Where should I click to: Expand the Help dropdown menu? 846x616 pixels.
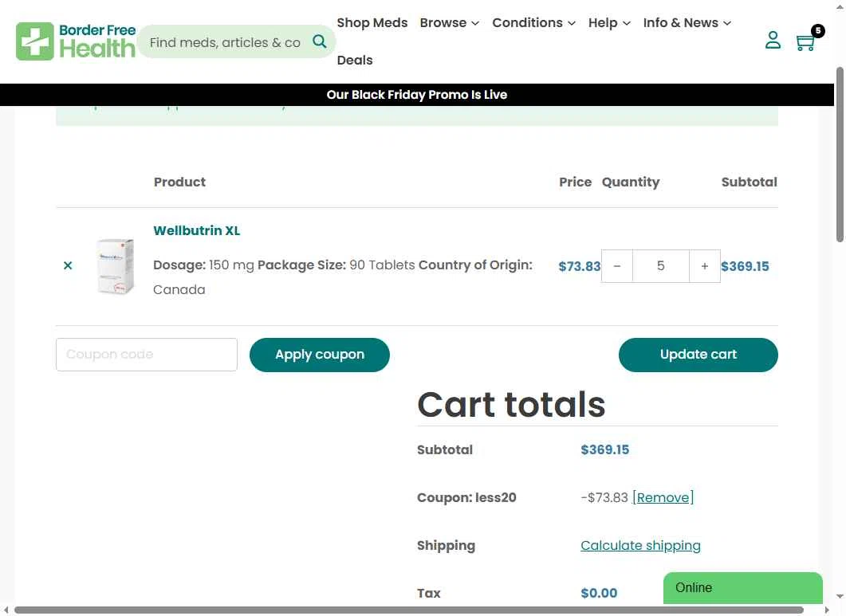609,22
